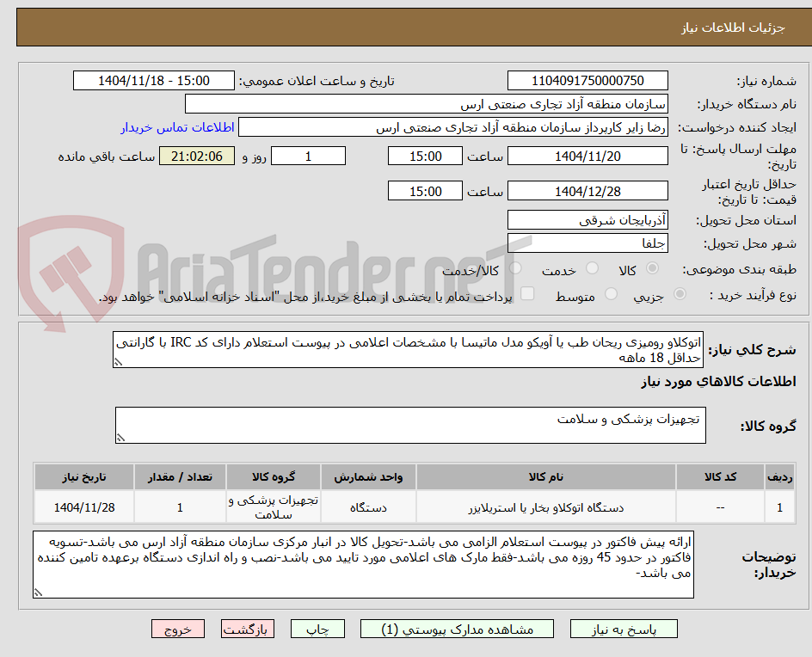The width and height of the screenshot is (812, 657).
Task: Click the 'بازگشت' back button
Action: (x=248, y=629)
